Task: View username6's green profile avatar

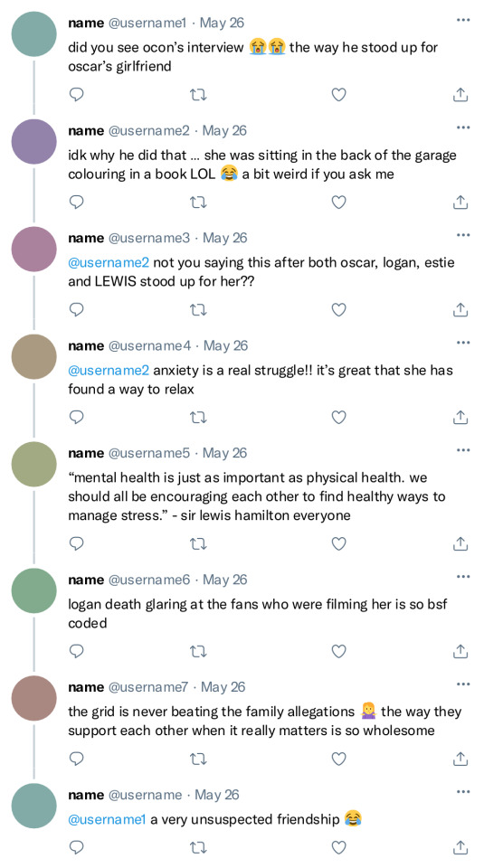Action: click(x=33, y=590)
